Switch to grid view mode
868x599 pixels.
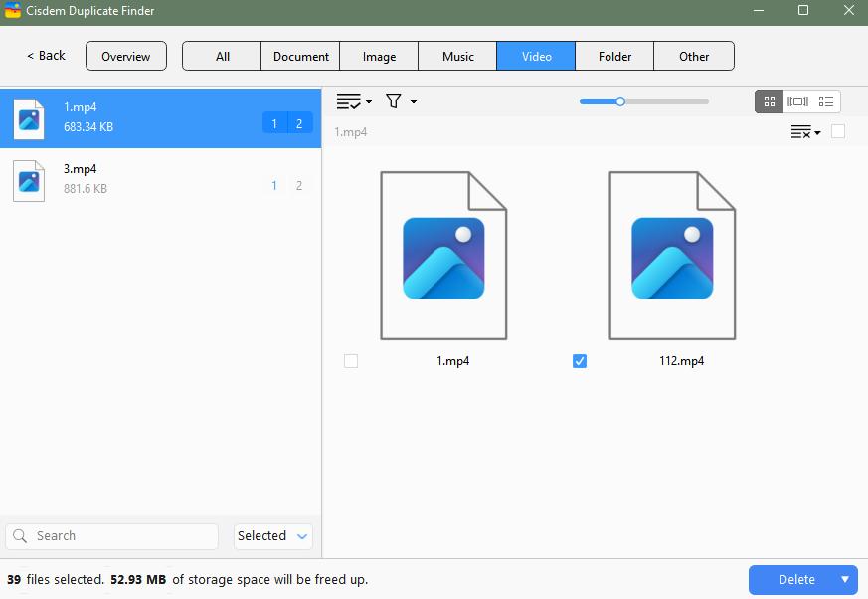(x=769, y=100)
